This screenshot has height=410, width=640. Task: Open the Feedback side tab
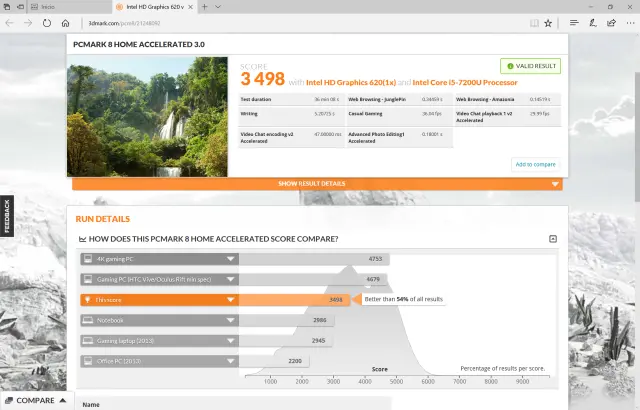pos(6,216)
